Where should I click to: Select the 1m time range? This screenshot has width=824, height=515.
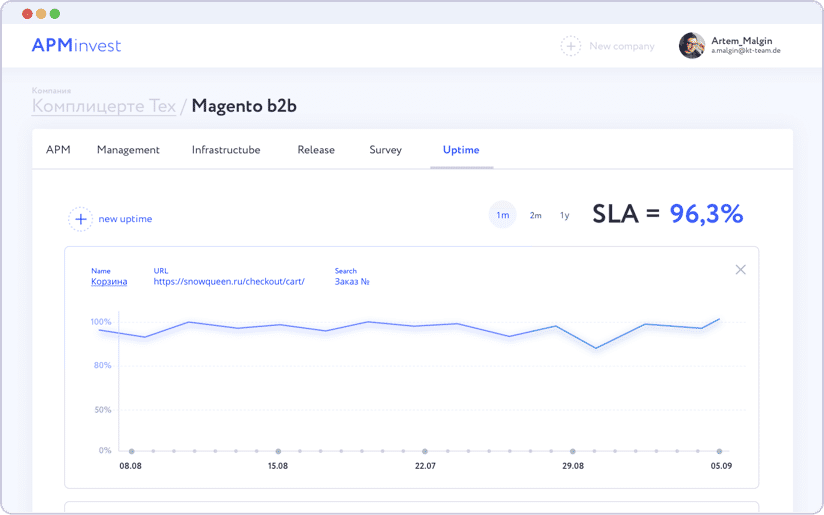[x=502, y=215]
